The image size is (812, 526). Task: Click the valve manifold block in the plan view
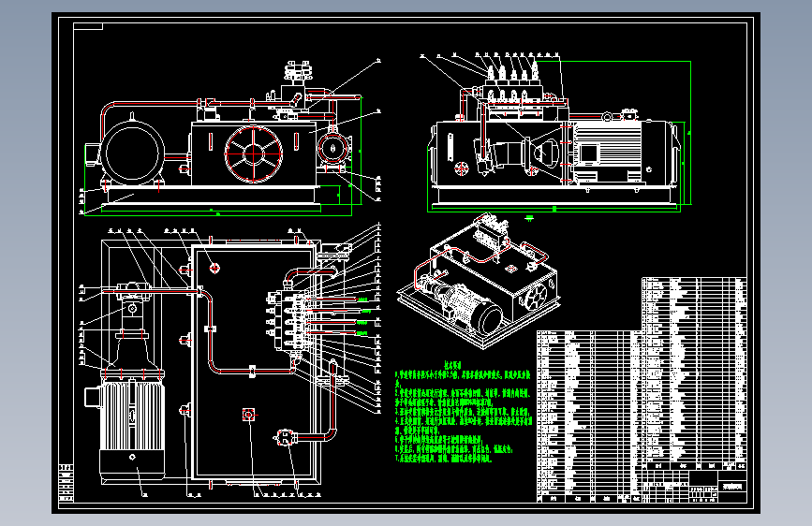click(290, 321)
